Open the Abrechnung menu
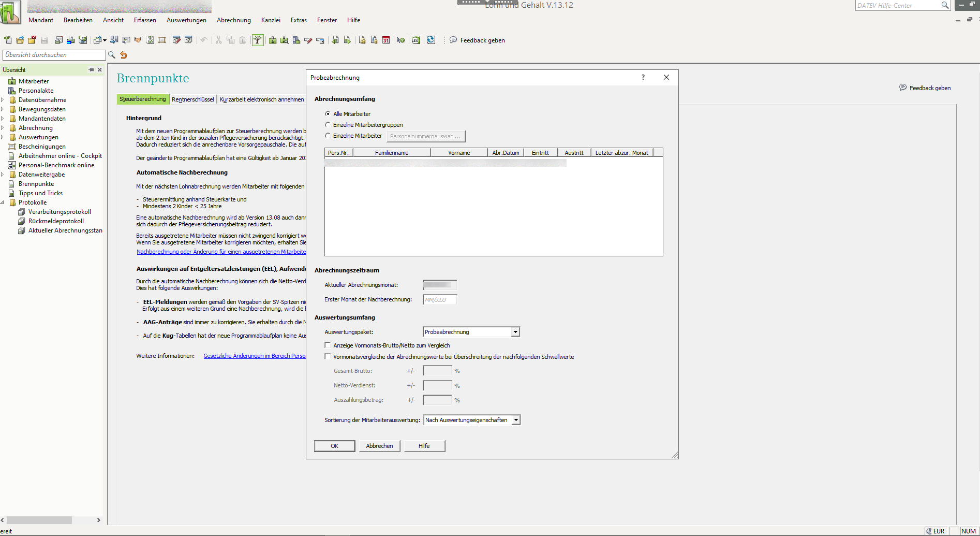The width and height of the screenshot is (980, 536). coord(233,20)
